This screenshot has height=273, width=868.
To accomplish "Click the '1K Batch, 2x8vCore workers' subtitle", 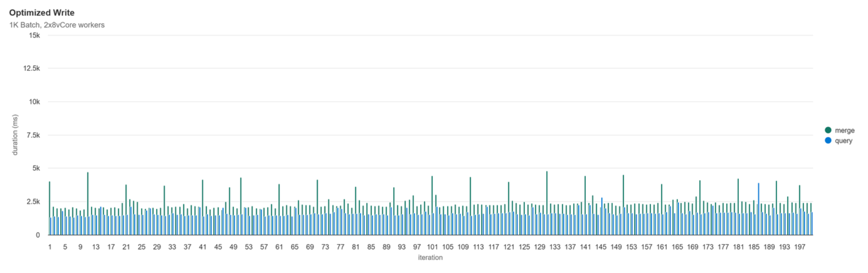I will (x=57, y=25).
